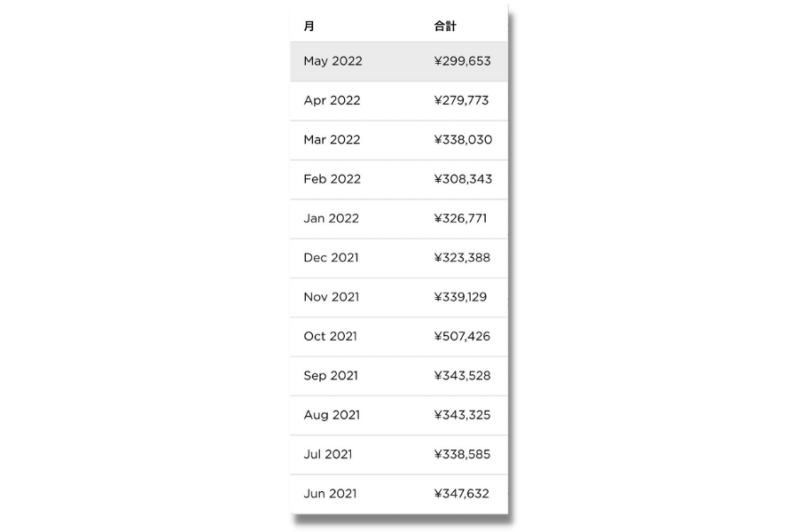Click the ¥279,773 total amount

[x=461, y=100]
